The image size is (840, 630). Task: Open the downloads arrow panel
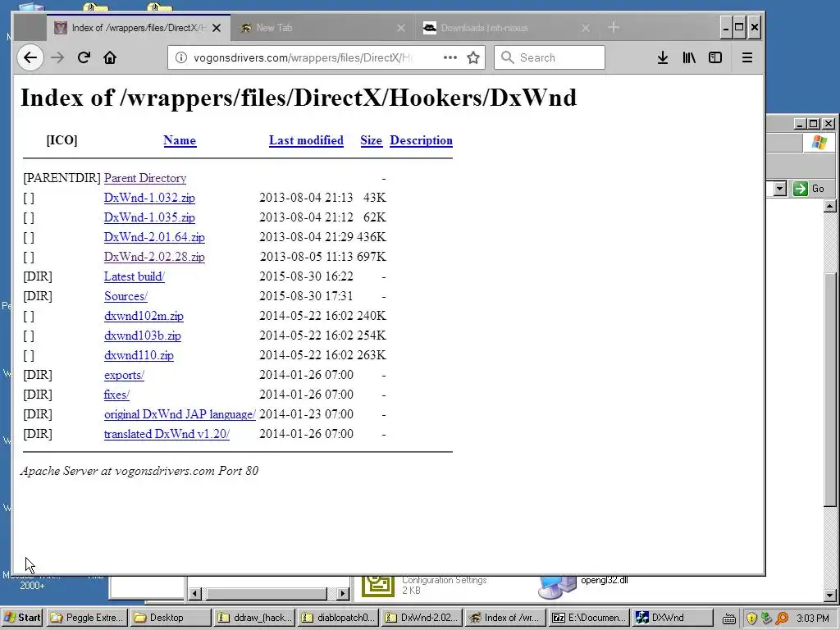(663, 57)
